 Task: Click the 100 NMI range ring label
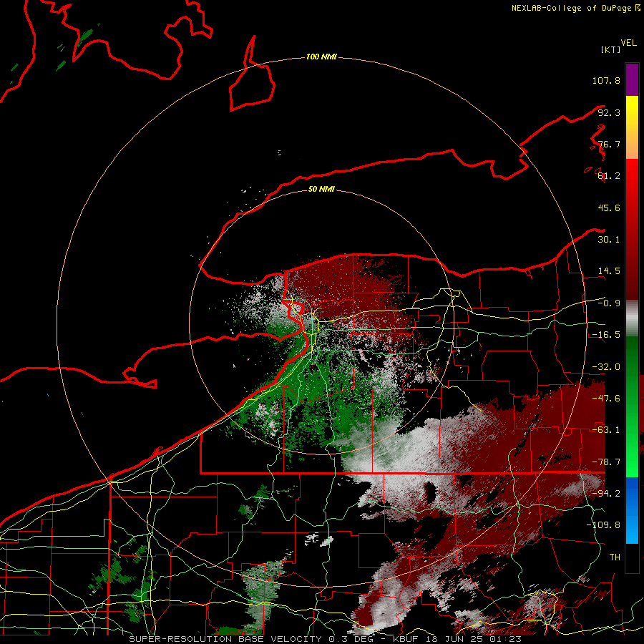(321, 57)
